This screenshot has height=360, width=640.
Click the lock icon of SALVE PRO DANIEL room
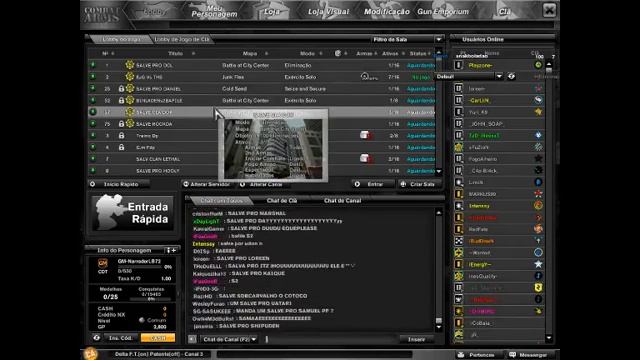pos(121,89)
